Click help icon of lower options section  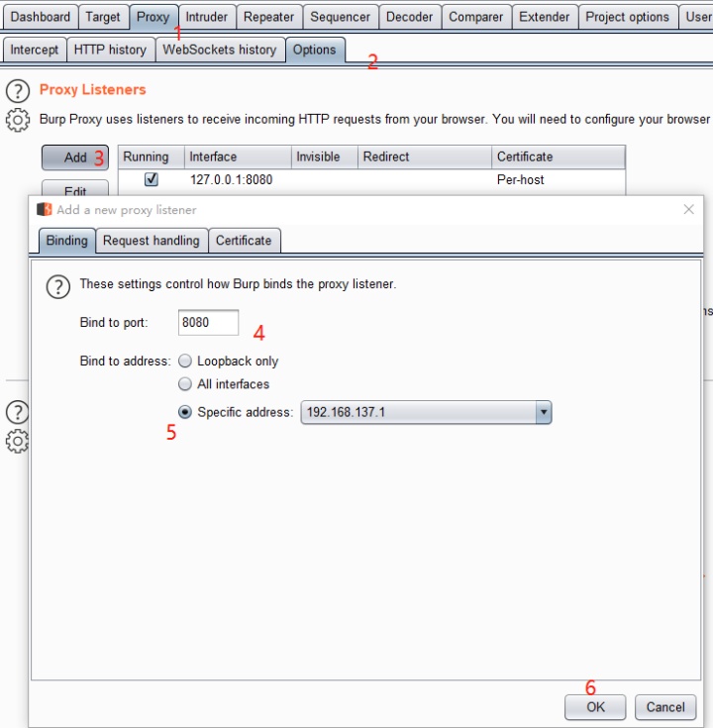point(17,412)
